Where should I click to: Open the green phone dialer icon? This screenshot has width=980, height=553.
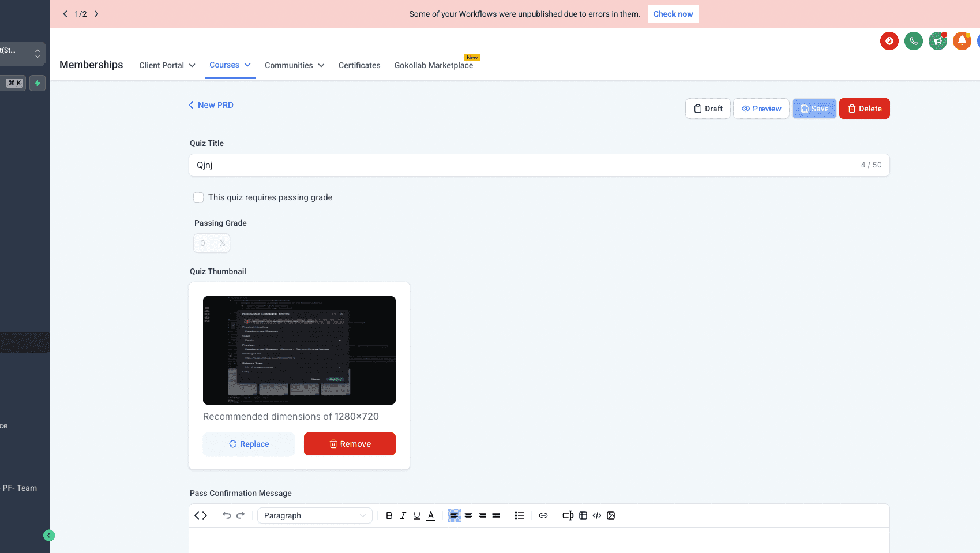pyautogui.click(x=914, y=41)
